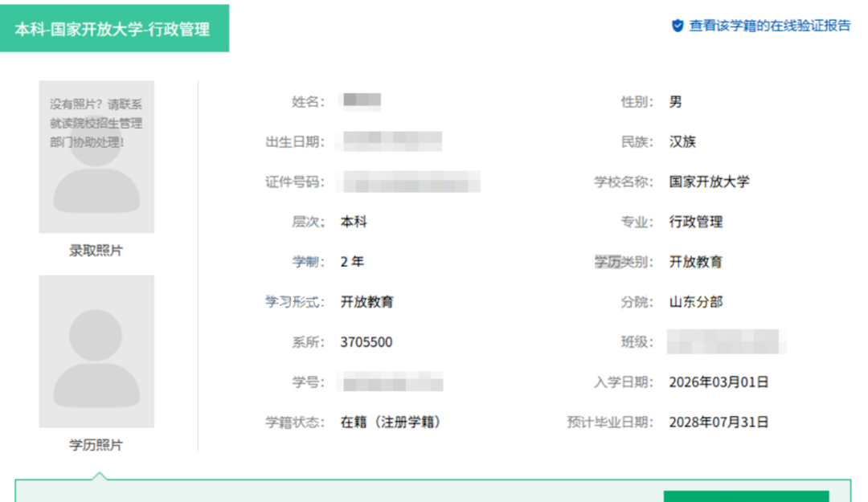The height and width of the screenshot is (502, 868).
Task: Click the 国家开放大学 school name value
Action: (709, 182)
